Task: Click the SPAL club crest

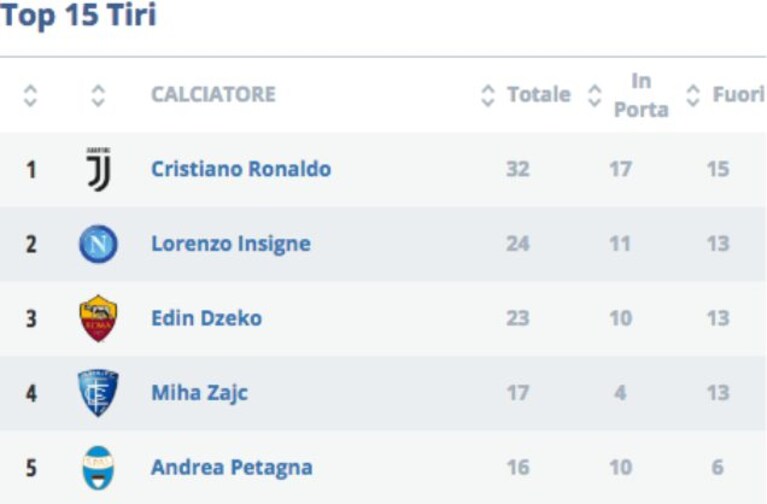Action: [x=98, y=468]
